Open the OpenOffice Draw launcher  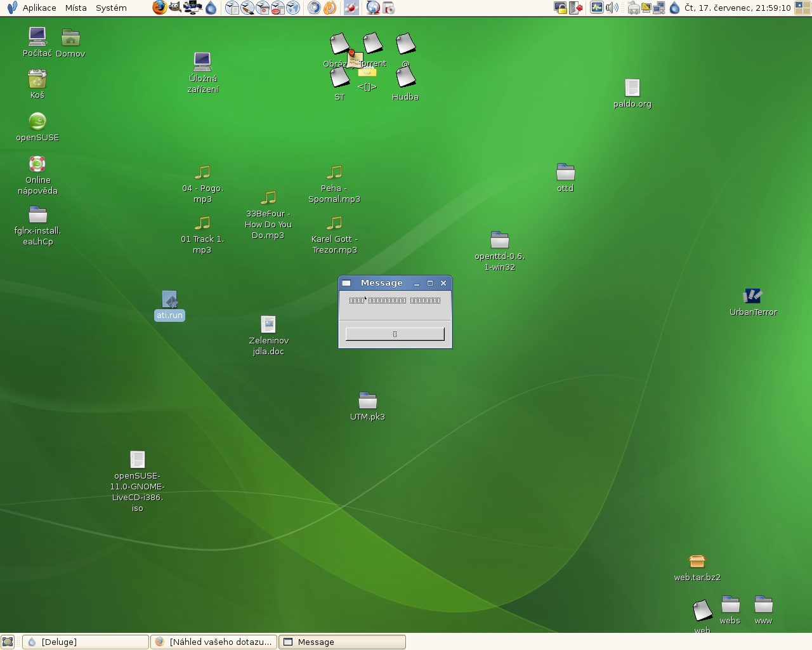pos(247,8)
